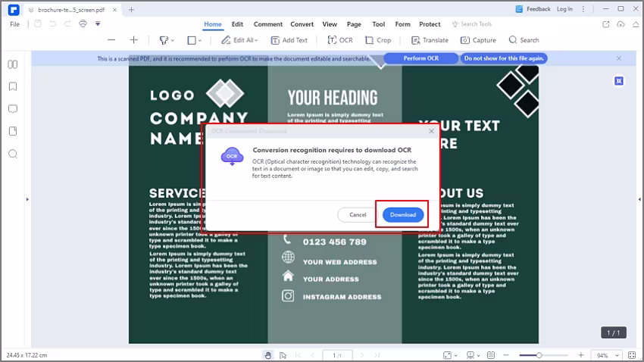This screenshot has width=644, height=362.
Task: Expand the right panel arrow
Action: tap(639, 199)
